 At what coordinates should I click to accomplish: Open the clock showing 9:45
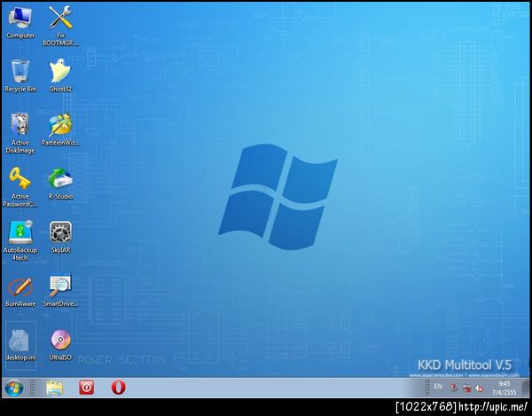coord(505,388)
